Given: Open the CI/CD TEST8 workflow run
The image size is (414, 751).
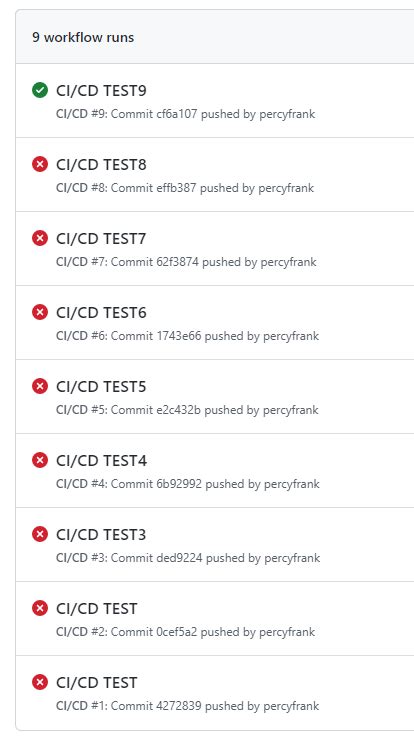Looking at the screenshot, I should click(101, 165).
